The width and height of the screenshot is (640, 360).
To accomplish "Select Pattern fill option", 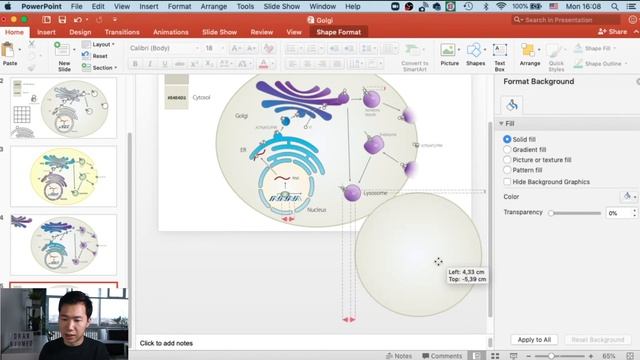I will (507, 170).
